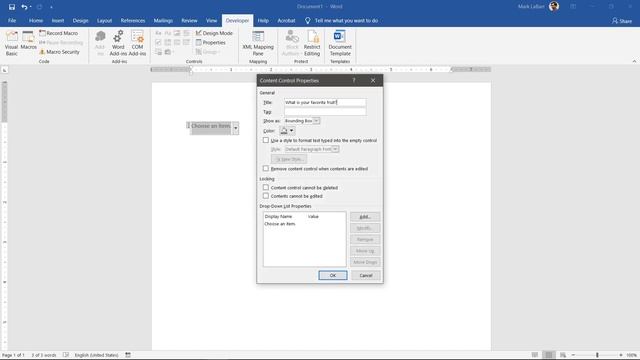The image size is (640, 360).
Task: Open Macro Security settings
Action: pyautogui.click(x=60, y=52)
